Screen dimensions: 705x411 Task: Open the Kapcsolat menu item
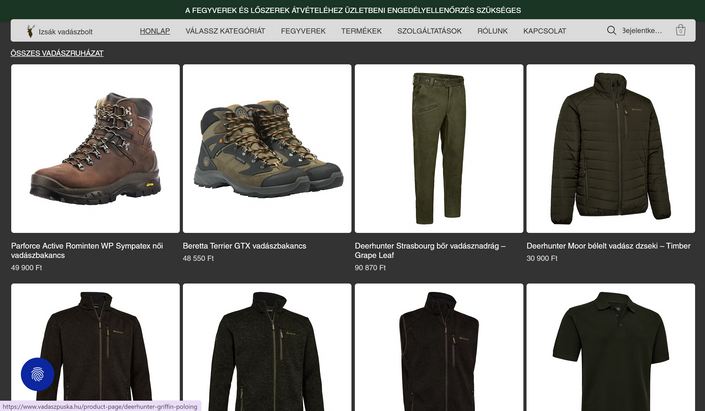point(544,31)
